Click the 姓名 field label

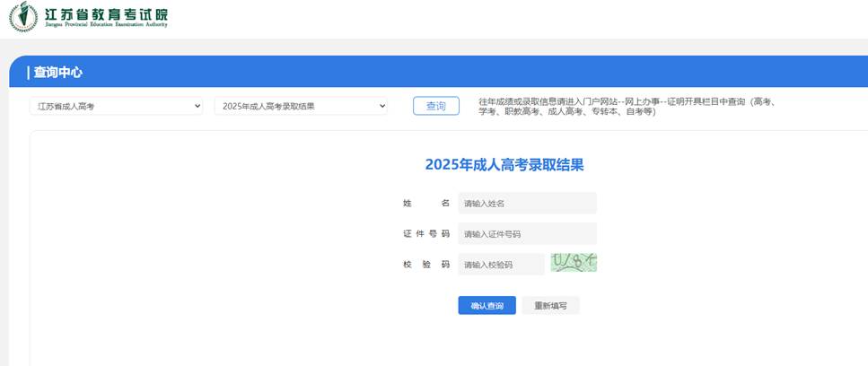pos(425,204)
